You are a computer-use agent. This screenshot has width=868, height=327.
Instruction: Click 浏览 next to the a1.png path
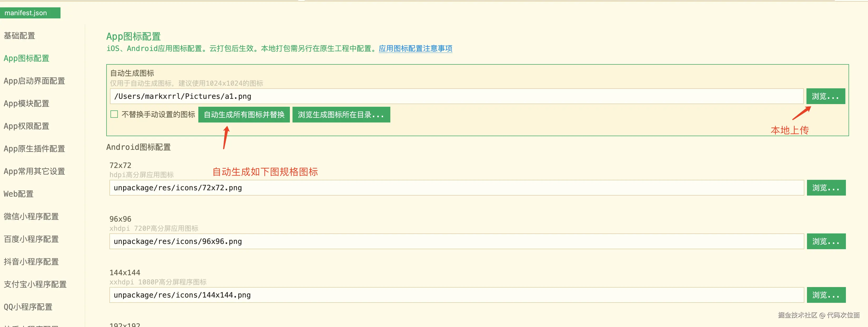tap(825, 96)
